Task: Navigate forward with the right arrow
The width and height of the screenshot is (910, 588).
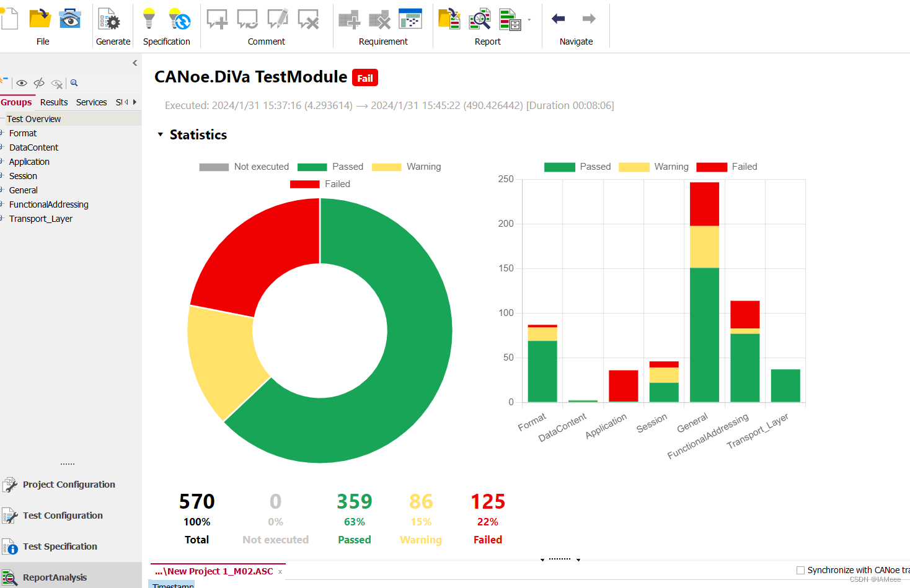Action: (x=589, y=19)
